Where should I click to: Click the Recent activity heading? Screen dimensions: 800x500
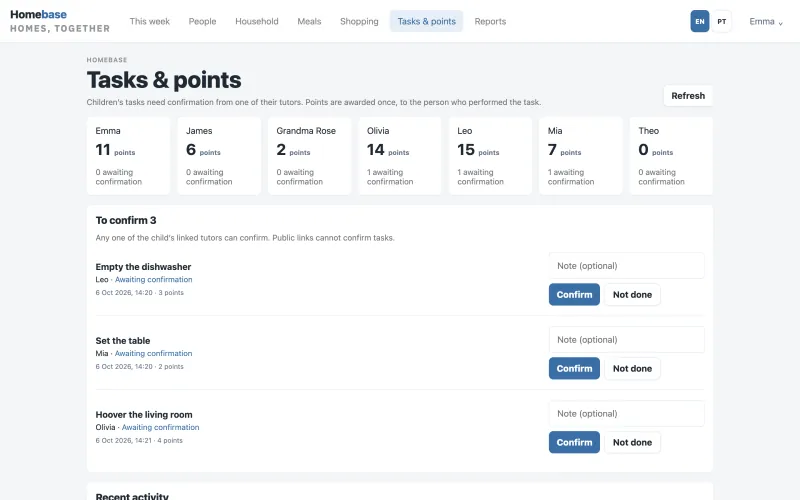coord(132,496)
